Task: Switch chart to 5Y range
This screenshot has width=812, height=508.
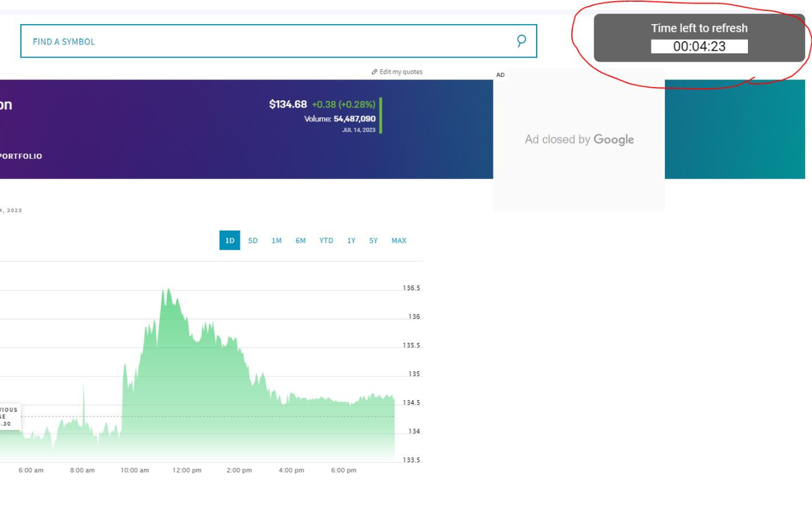Action: click(x=374, y=241)
